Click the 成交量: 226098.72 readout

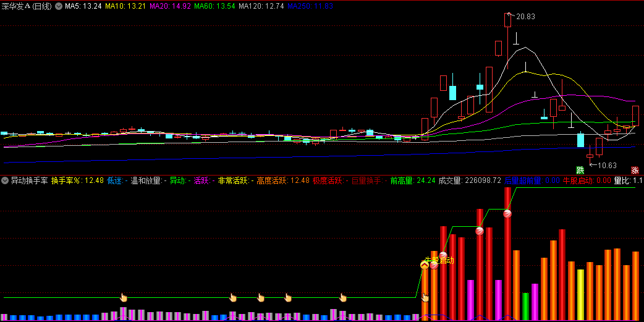[470, 180]
